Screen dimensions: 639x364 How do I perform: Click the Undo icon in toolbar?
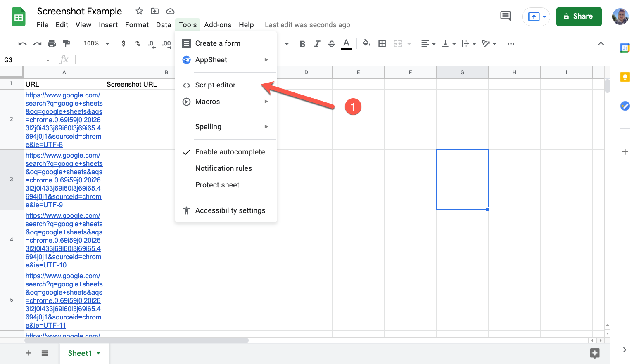click(23, 44)
